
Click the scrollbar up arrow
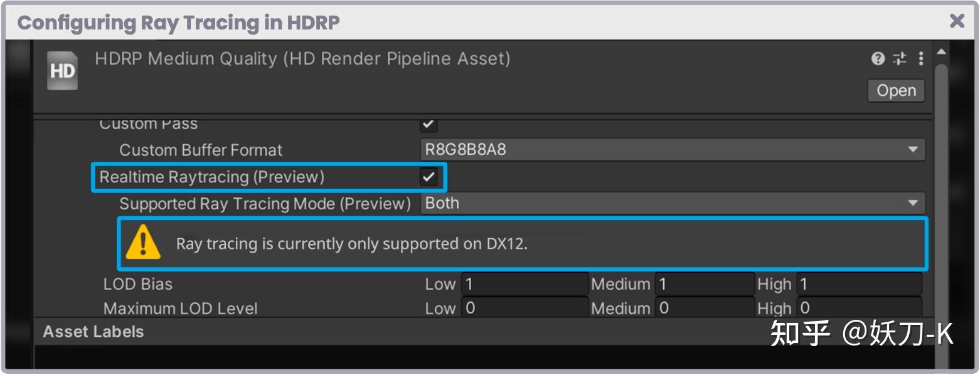pos(942,50)
